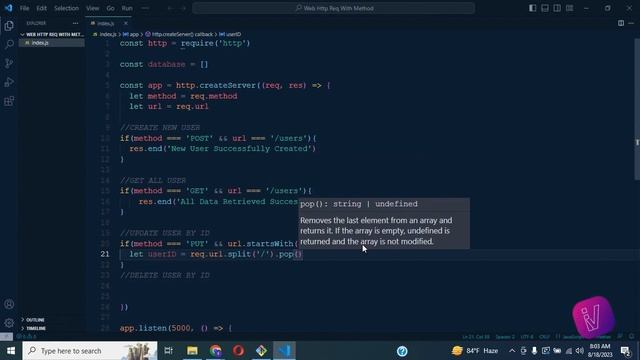Select index.js in Explorer tree
This screenshot has width=640, height=360.
click(52, 42)
